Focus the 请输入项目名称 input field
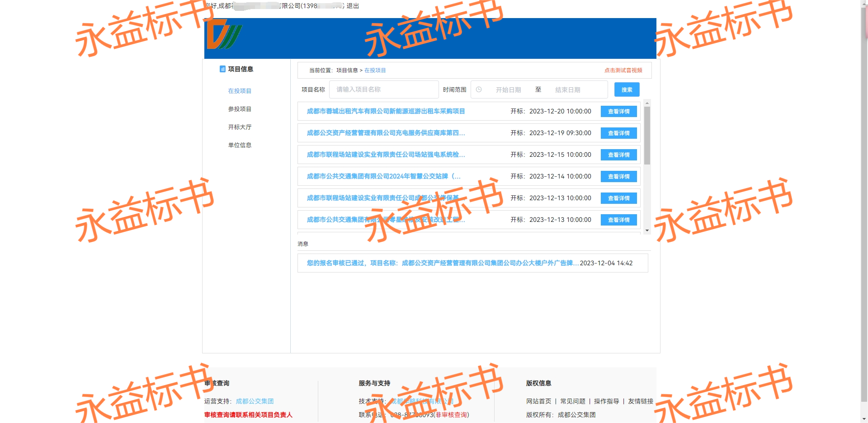The height and width of the screenshot is (423, 868). (384, 89)
